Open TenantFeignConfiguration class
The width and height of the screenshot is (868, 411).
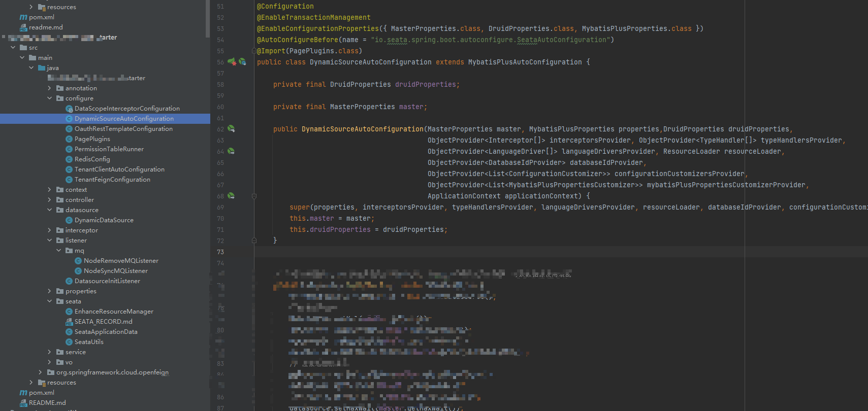(112, 180)
